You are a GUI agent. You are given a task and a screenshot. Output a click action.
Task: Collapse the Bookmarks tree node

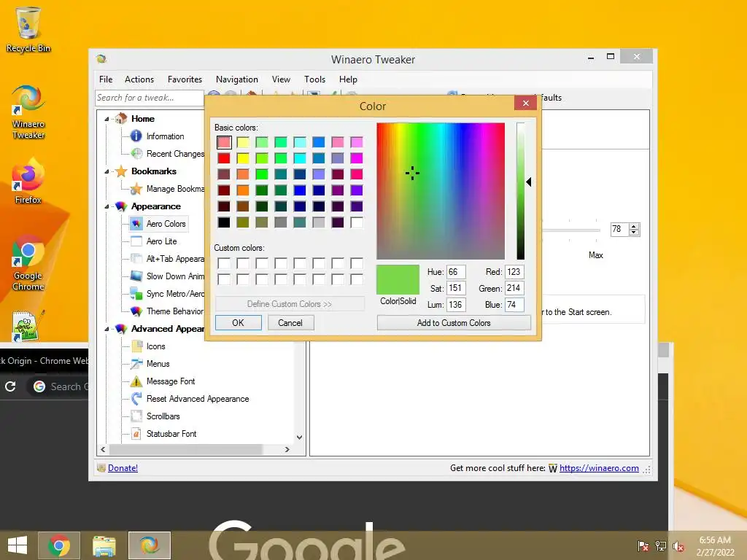pos(107,171)
